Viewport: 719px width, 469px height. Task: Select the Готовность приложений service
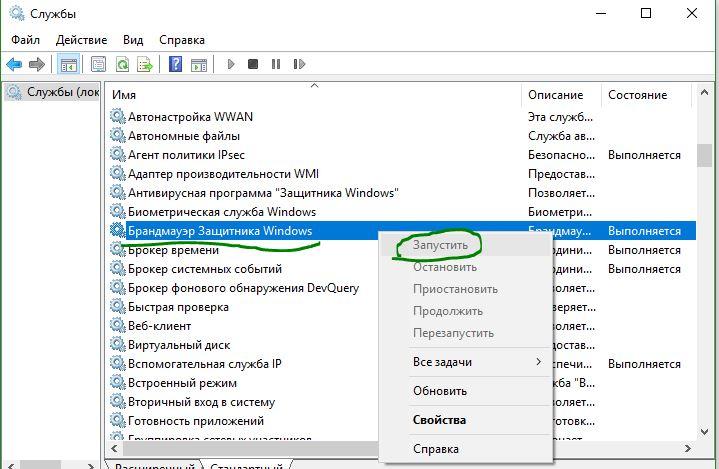coord(196,421)
